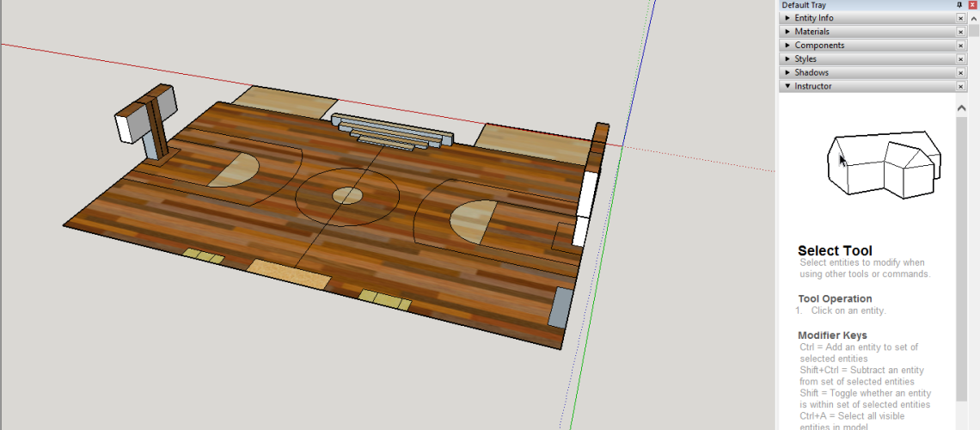This screenshot has height=430, width=980.
Task: Close the Default Tray panel
Action: click(x=972, y=5)
